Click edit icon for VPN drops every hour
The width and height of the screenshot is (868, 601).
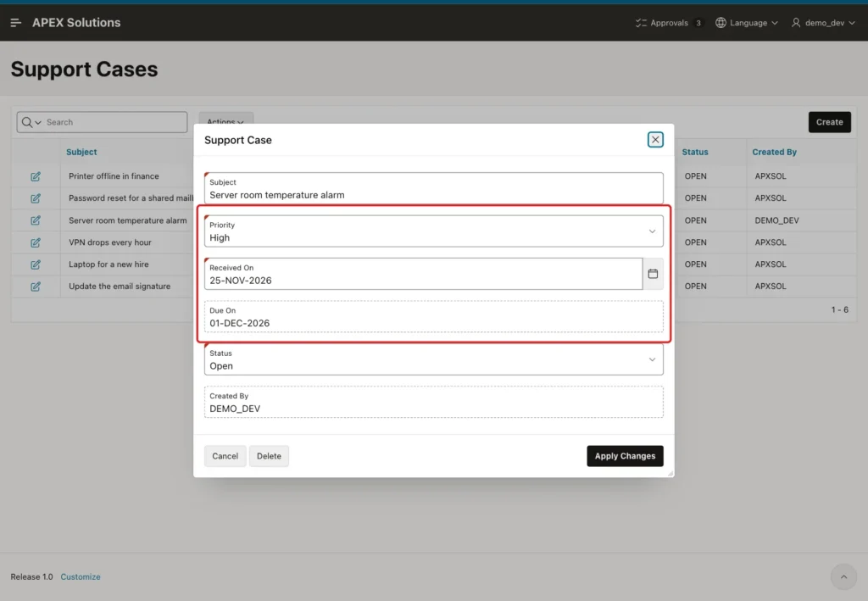pyautogui.click(x=36, y=242)
